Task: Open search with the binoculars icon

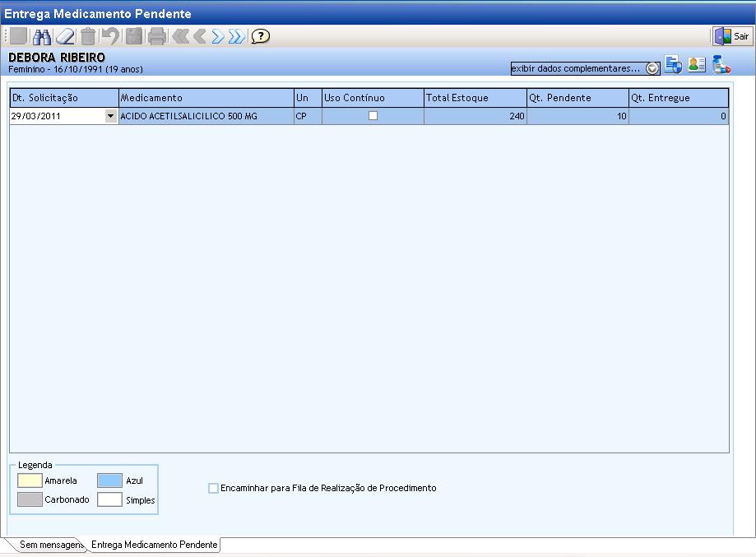Action: (42, 37)
